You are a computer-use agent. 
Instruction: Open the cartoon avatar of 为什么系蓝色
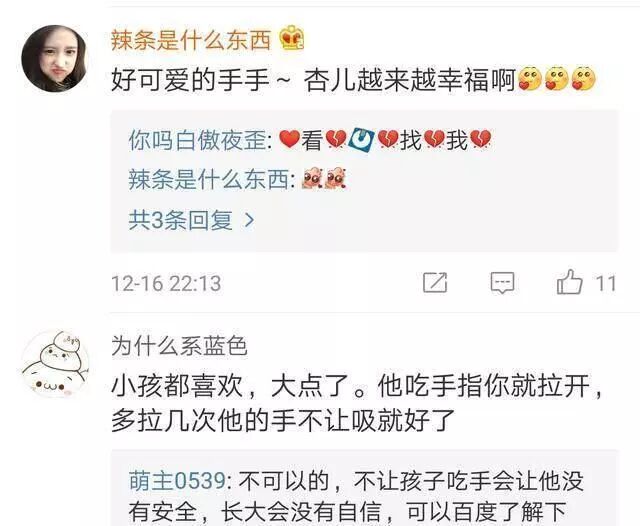click(x=55, y=364)
